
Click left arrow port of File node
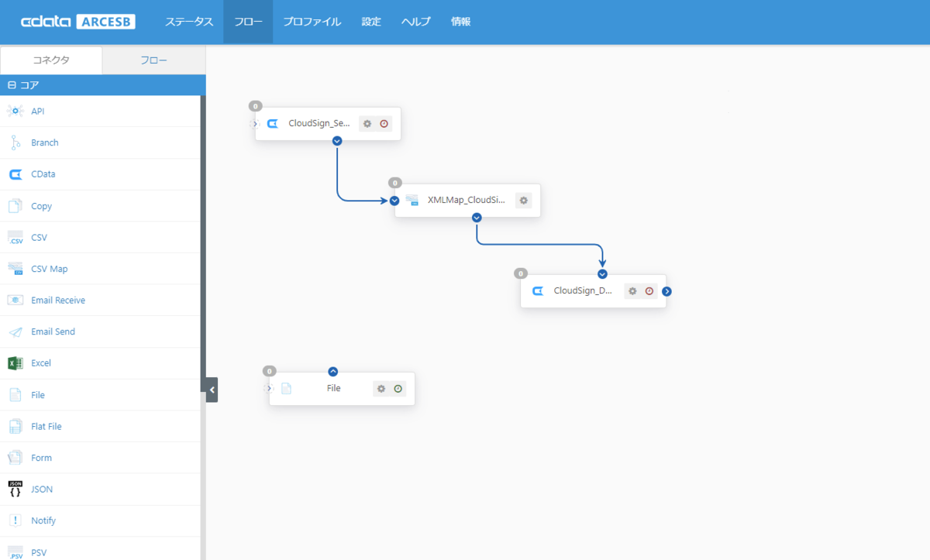(x=269, y=389)
